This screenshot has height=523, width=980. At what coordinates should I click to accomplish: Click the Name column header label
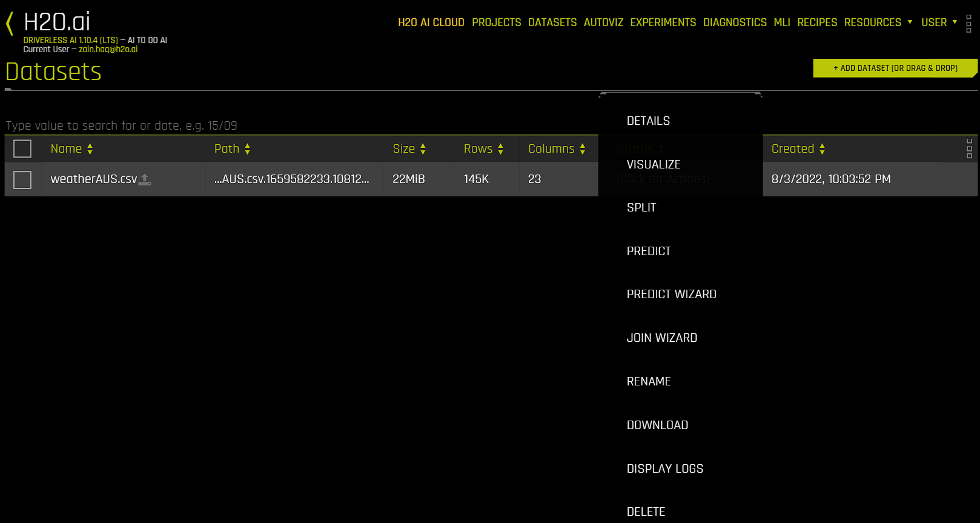[x=66, y=149]
